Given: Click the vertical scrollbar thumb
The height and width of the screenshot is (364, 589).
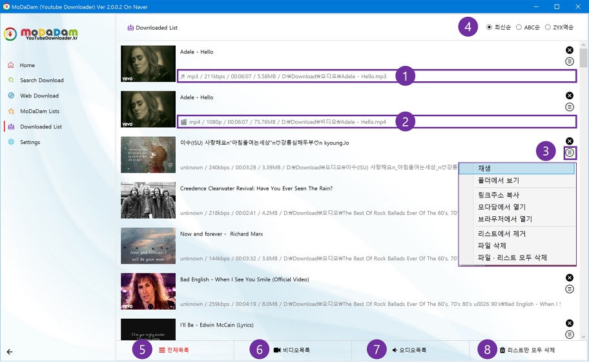Looking at the screenshot, I should coord(583,58).
